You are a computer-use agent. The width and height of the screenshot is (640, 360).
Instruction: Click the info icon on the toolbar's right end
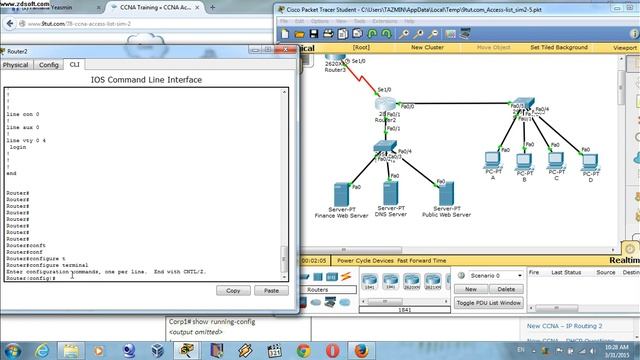pyautogui.click(x=635, y=34)
